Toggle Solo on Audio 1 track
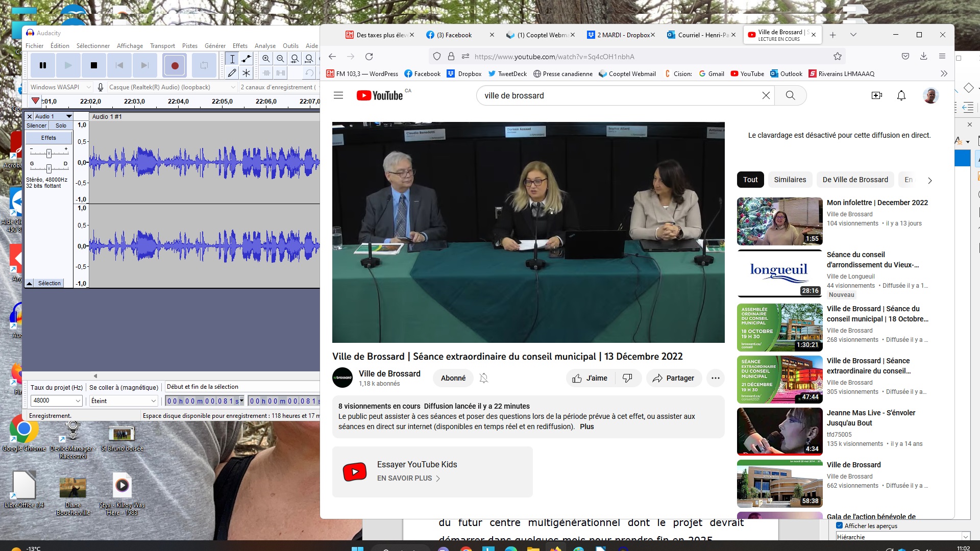980x551 pixels. click(x=61, y=126)
